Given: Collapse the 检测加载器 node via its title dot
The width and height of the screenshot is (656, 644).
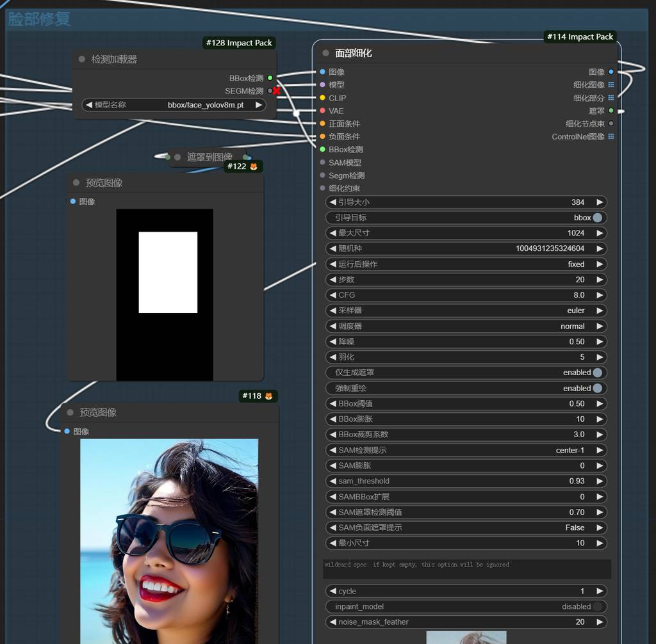Looking at the screenshot, I should pyautogui.click(x=82, y=60).
